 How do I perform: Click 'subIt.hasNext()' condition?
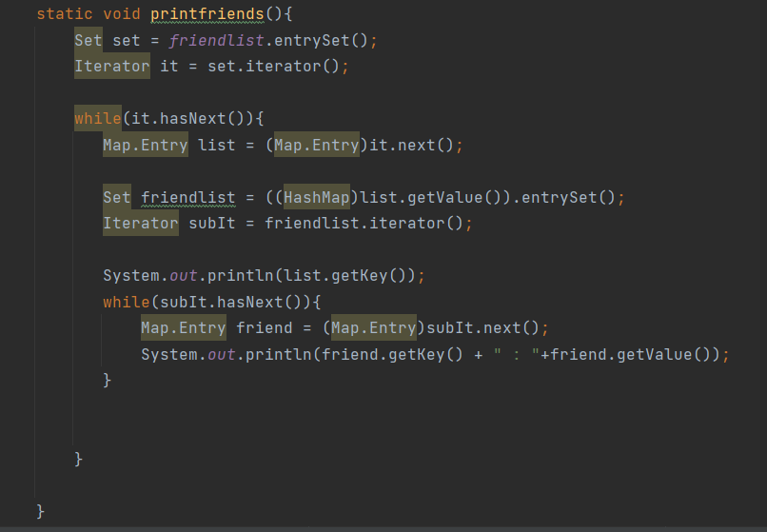tap(231, 302)
